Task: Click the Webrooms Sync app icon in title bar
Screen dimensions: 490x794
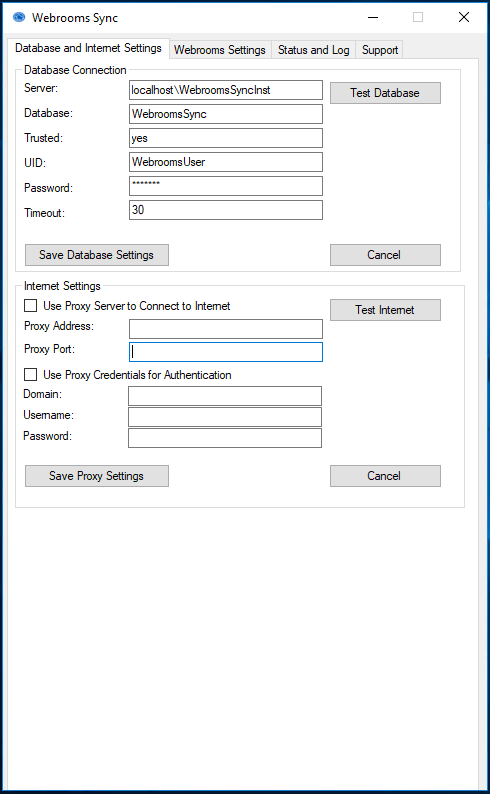Action: 19,18
